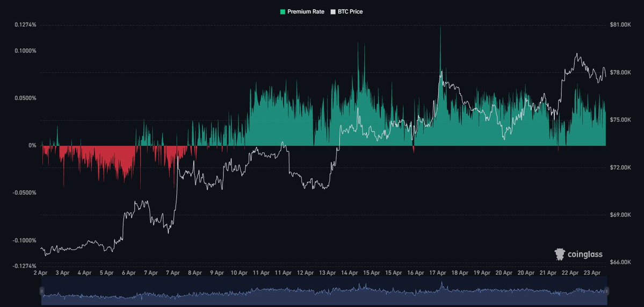Click the 0.0500% left axis label
Screen dimensions: 644x307
[25, 98]
